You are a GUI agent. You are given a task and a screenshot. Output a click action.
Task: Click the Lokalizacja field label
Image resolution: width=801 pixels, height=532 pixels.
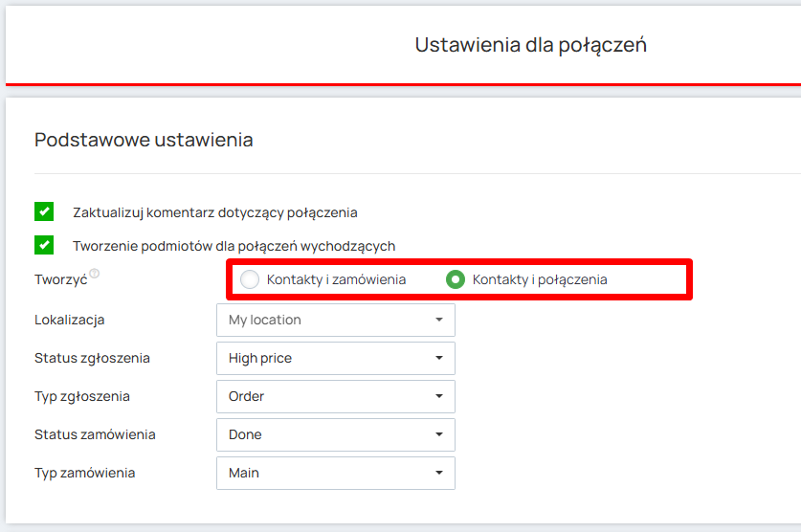tap(70, 320)
